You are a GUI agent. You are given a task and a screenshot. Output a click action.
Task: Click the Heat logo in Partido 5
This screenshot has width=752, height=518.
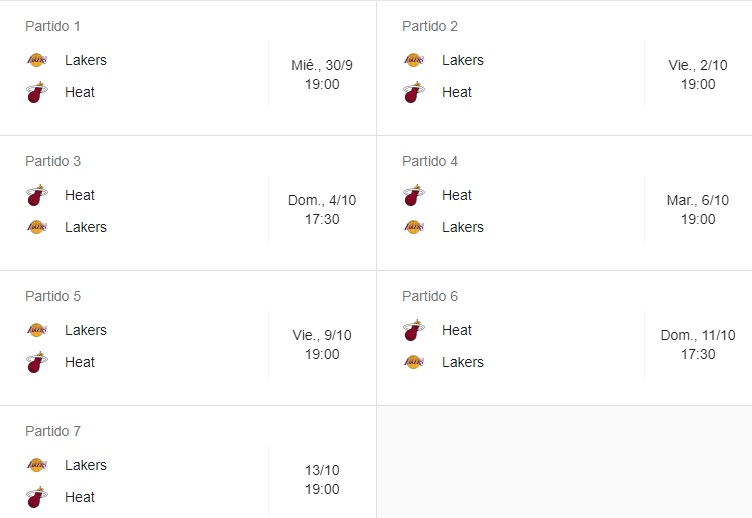click(36, 363)
